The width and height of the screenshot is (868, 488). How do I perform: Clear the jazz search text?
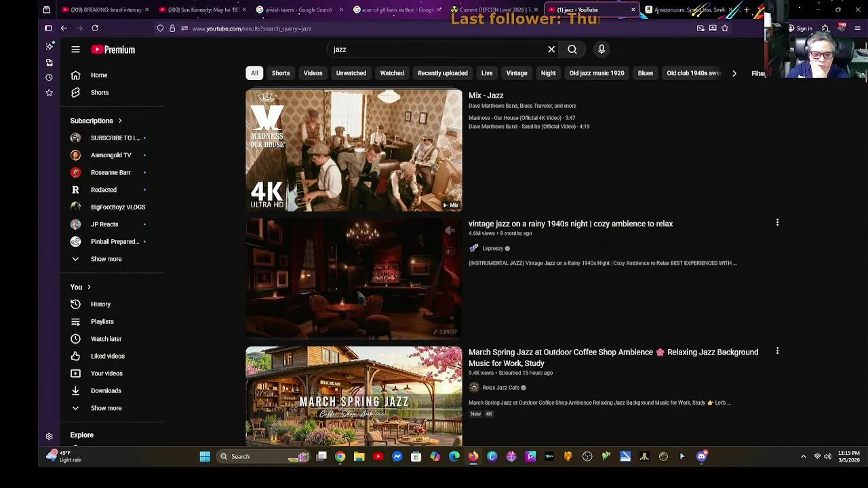point(551,49)
